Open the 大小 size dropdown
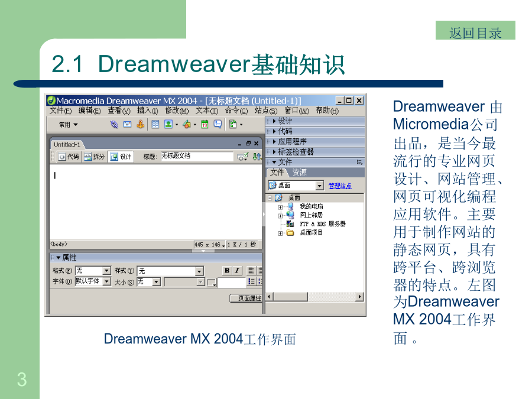This screenshot has width=532, height=399. (156, 281)
